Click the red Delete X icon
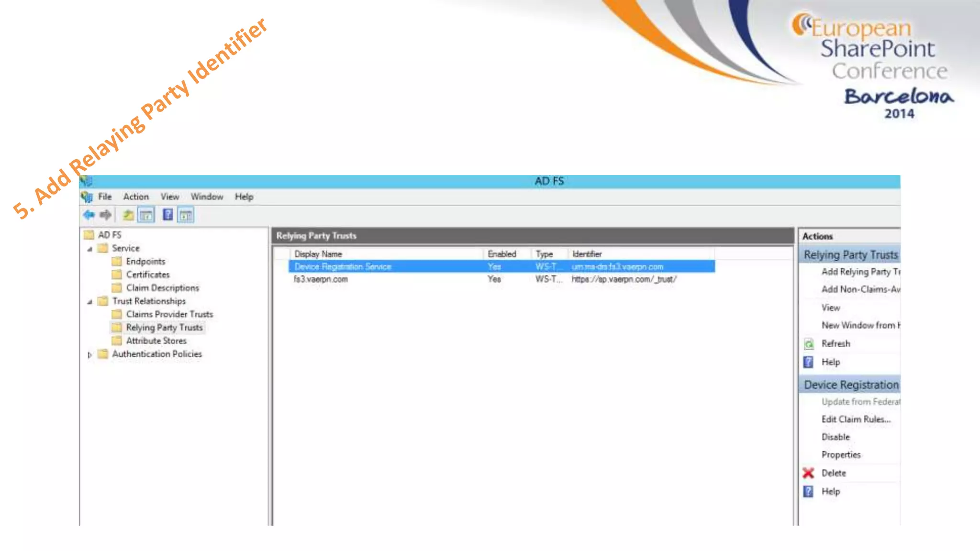The image size is (980, 551). (x=808, y=473)
